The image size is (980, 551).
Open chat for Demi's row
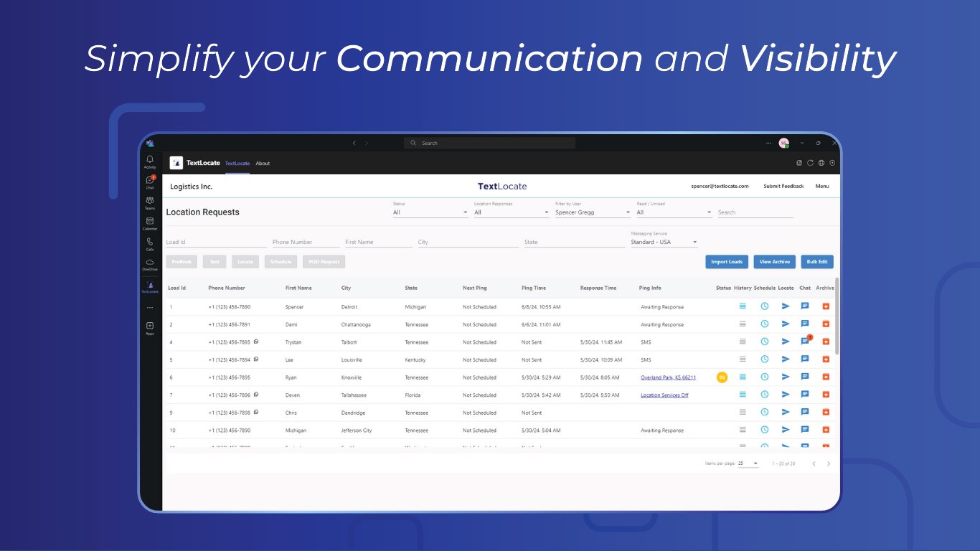[805, 324]
